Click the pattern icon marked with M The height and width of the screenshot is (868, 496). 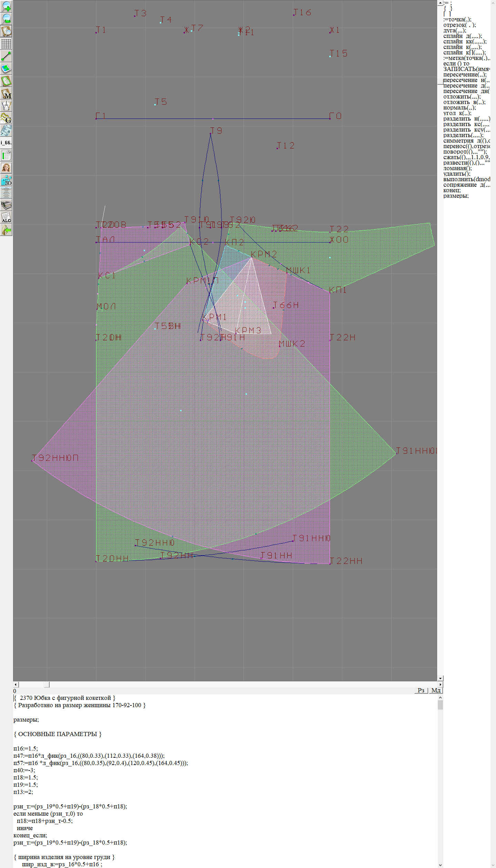click(6, 93)
